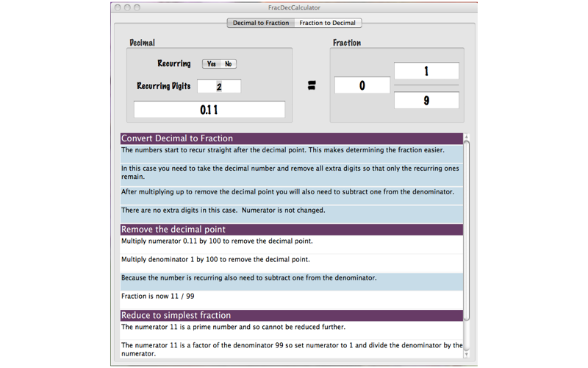Screen dimensions: 588x368
Task: Set Recurring to Yes
Action: point(211,64)
